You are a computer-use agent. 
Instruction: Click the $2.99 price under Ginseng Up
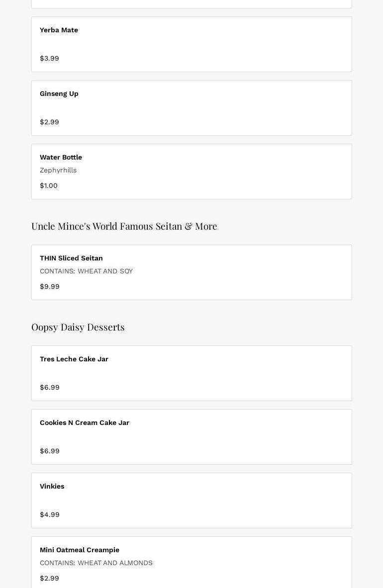tap(49, 122)
